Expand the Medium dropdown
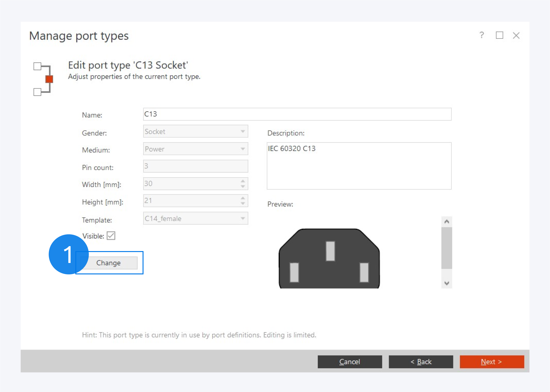The image size is (550, 392). coord(243,149)
